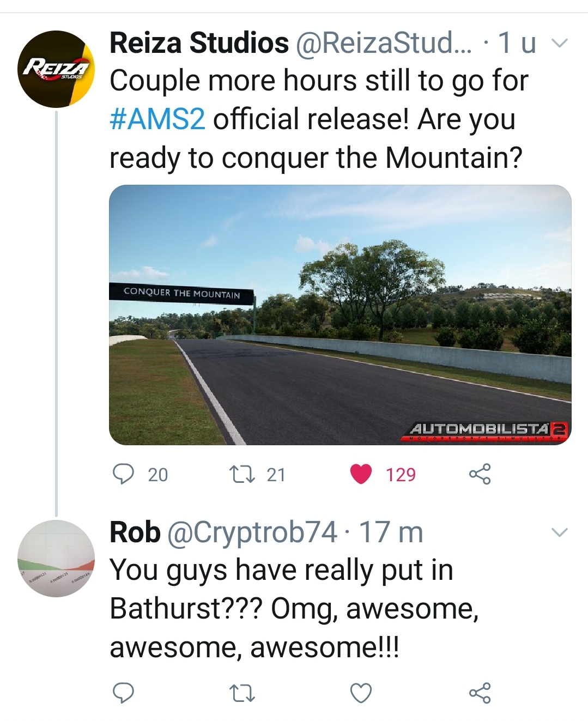The image size is (588, 721).
Task: Retweet the Reiza Studios tweet
Action: (x=242, y=474)
